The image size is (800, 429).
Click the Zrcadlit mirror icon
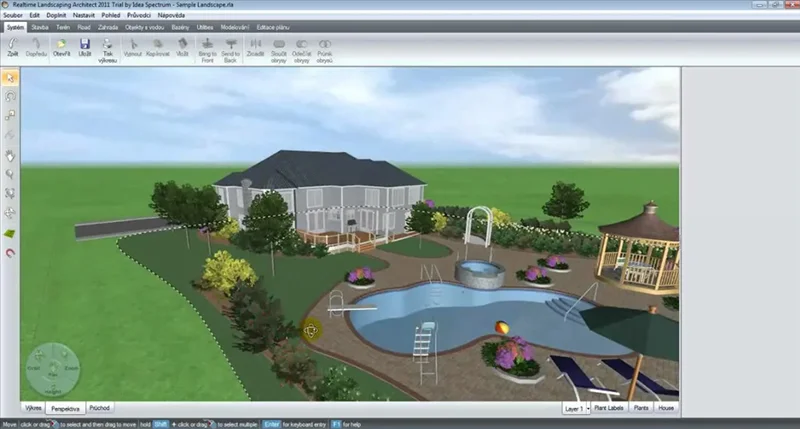pos(256,49)
